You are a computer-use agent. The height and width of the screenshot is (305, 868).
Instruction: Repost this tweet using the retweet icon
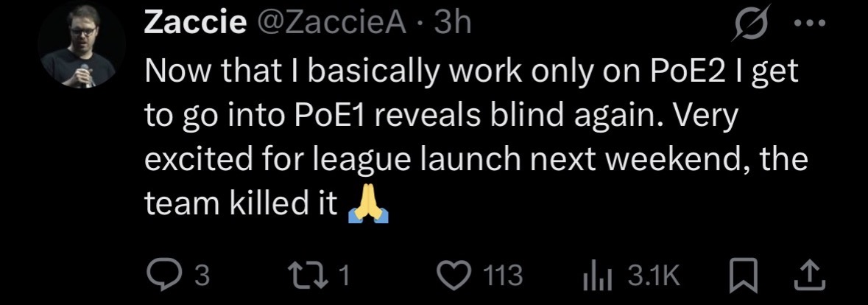(x=314, y=275)
